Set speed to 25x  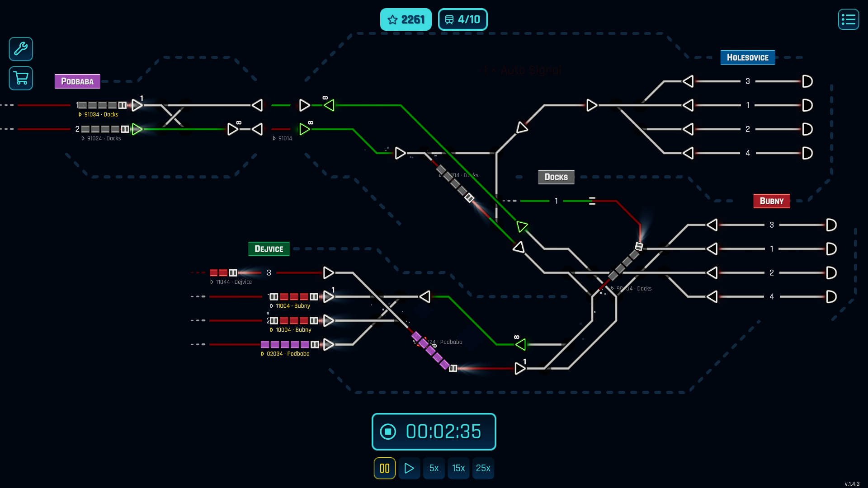[483, 468]
